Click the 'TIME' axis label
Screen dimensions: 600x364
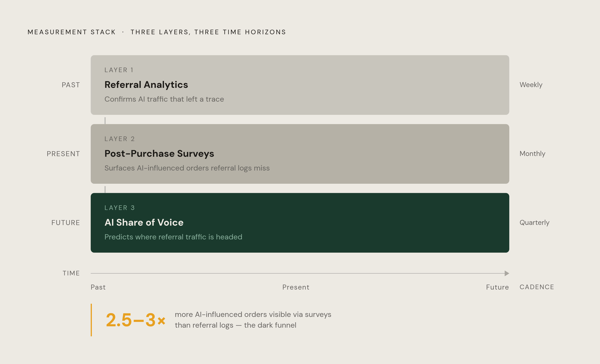[71, 273]
